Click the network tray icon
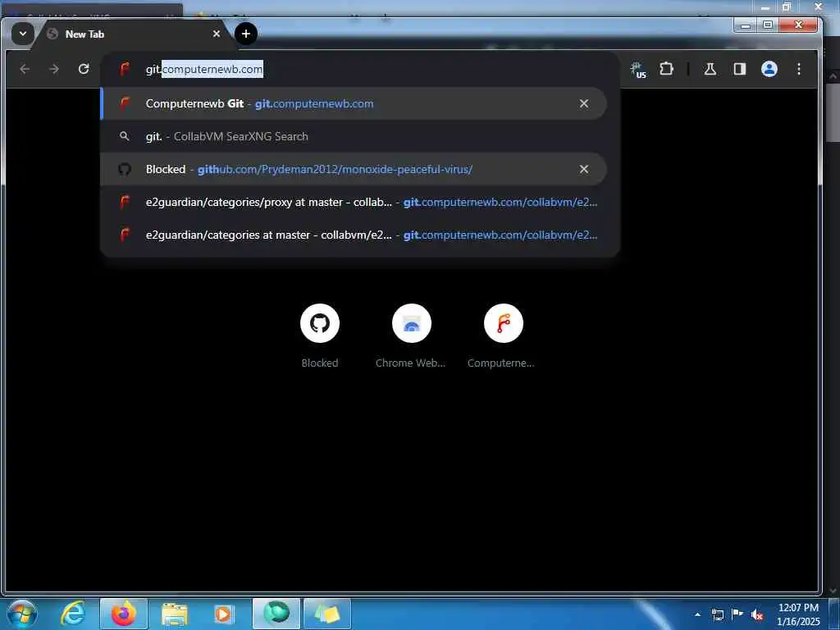This screenshot has width=840, height=630. click(x=717, y=614)
